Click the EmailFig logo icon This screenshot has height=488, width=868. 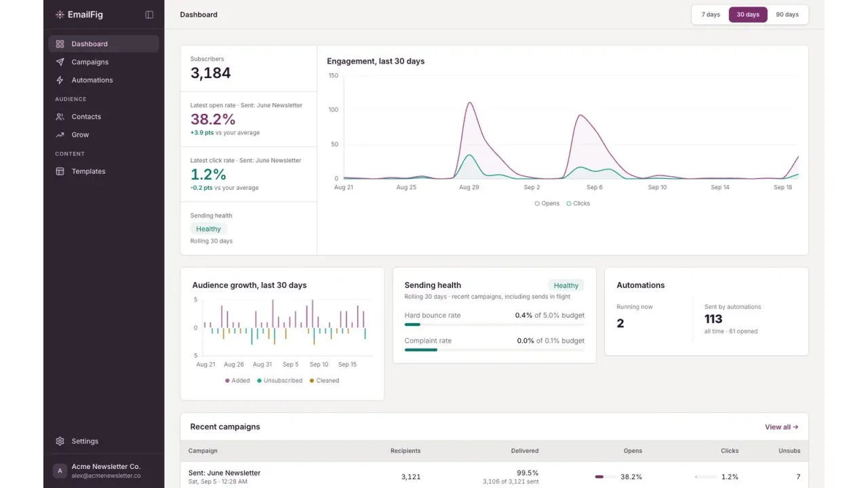pyautogui.click(x=60, y=14)
